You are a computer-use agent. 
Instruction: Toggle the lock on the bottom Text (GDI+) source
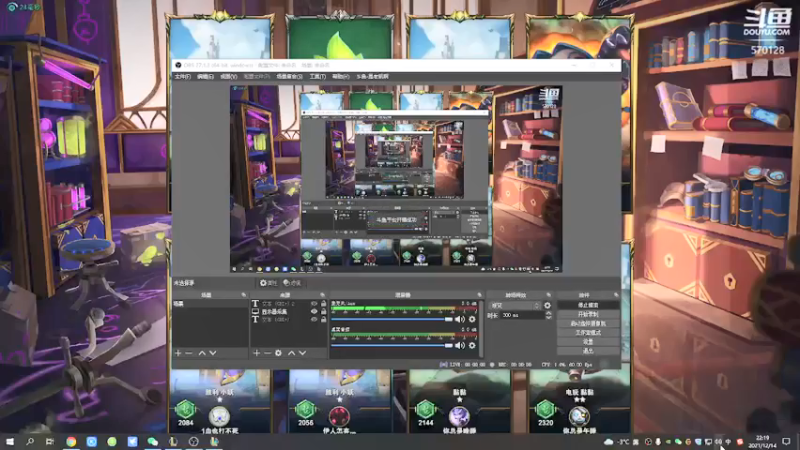[323, 319]
